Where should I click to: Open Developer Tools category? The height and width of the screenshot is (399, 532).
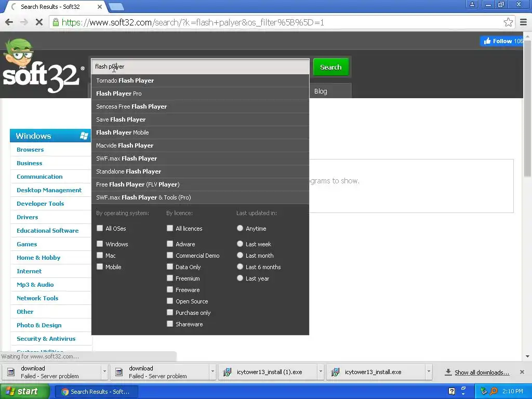coord(41,204)
